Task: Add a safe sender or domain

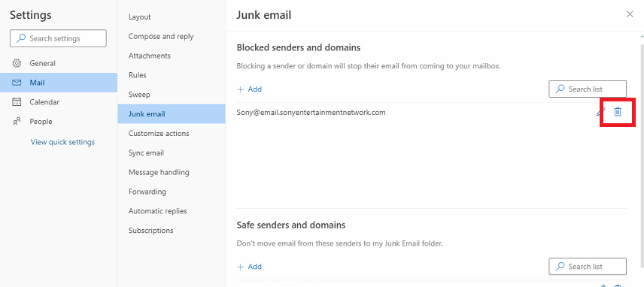Action: 249,267
